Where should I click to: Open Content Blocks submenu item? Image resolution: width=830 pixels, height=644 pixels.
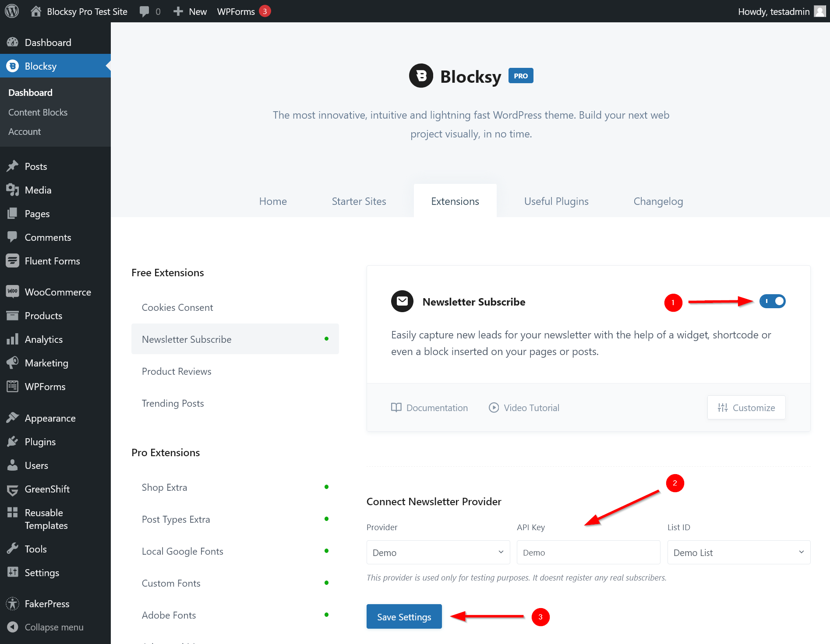point(38,113)
